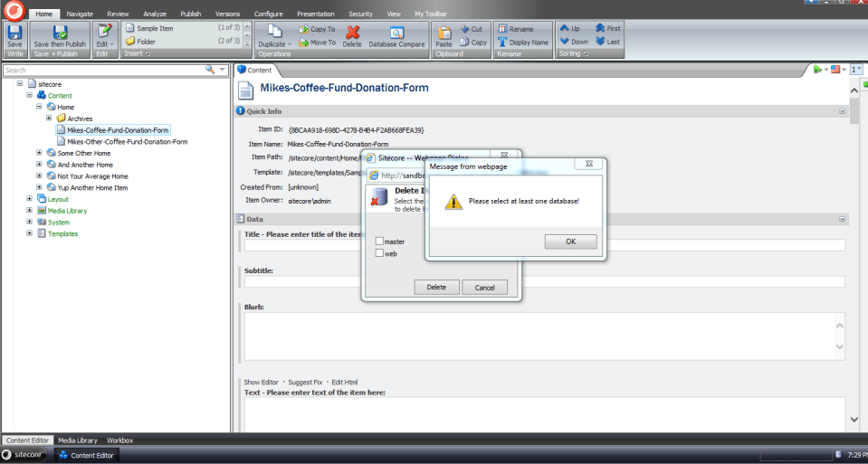Collapse the Quick Info section

pyautogui.click(x=842, y=111)
